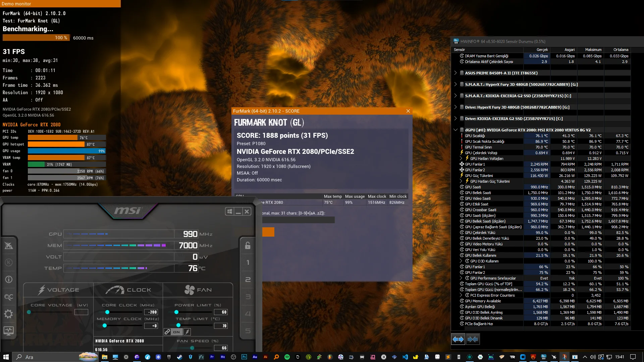The height and width of the screenshot is (362, 644).
Task: Click the Temp Limit slider handle
Action: [178, 325]
